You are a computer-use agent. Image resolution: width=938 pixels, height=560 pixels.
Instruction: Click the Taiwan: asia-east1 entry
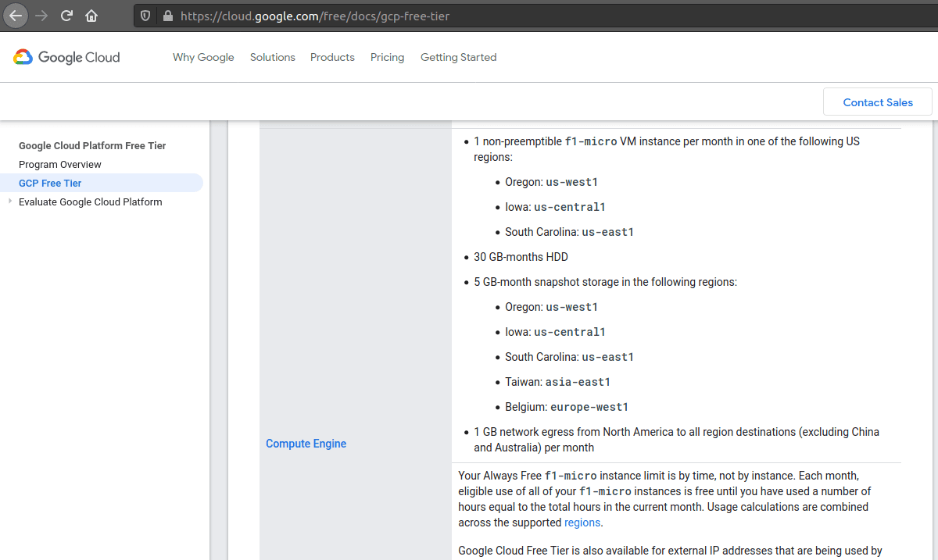tap(557, 382)
